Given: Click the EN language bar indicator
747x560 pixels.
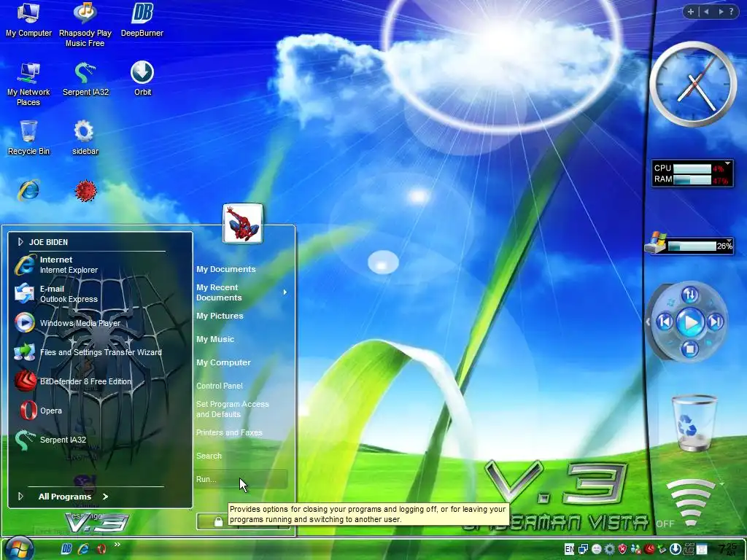Looking at the screenshot, I should click(569, 549).
